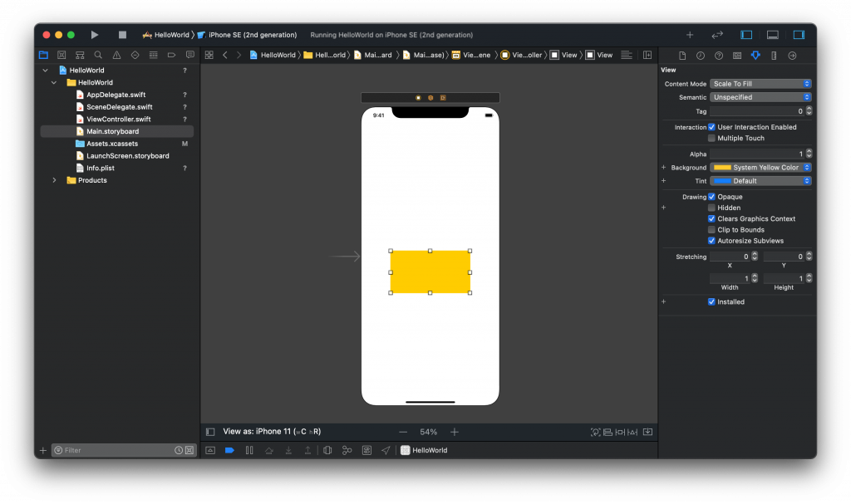Show the Connections inspector arrow icon
851x504 pixels.
point(792,56)
